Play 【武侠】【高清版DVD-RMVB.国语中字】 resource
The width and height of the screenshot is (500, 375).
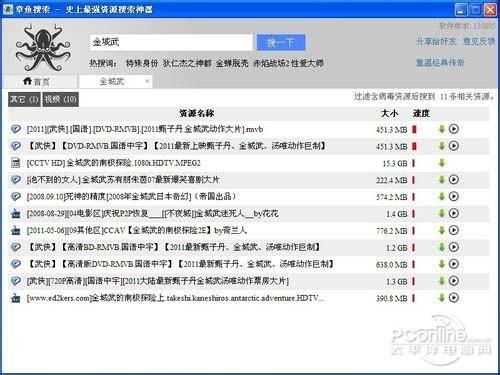click(x=454, y=264)
